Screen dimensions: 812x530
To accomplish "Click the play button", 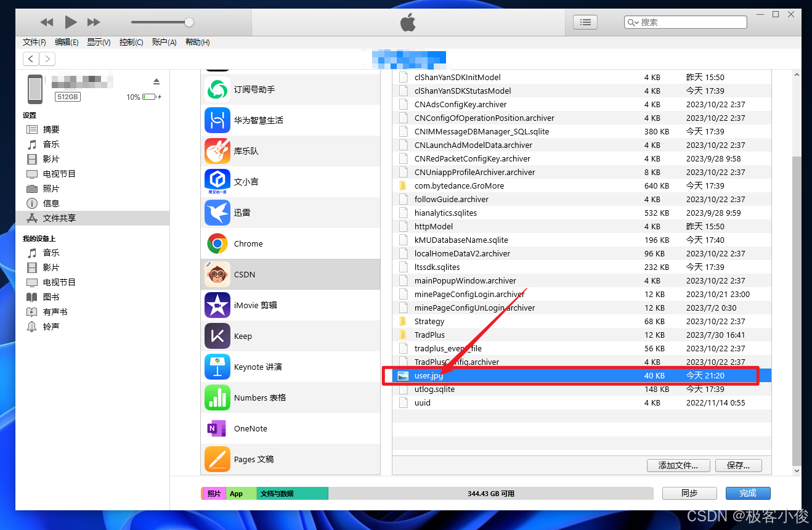I will (71, 22).
